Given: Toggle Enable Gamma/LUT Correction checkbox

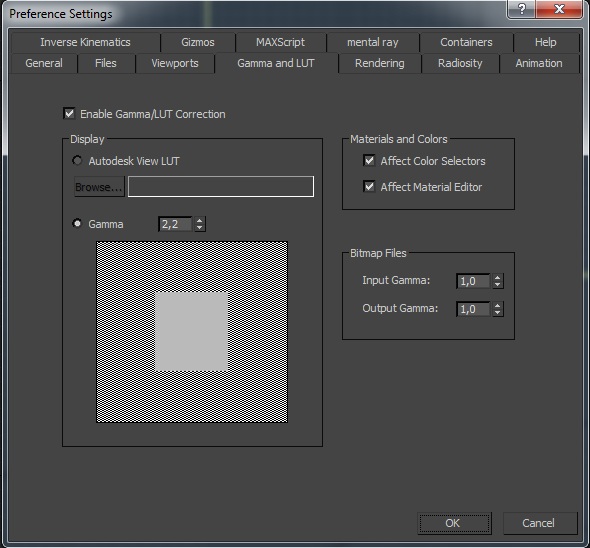Looking at the screenshot, I should point(70,114).
